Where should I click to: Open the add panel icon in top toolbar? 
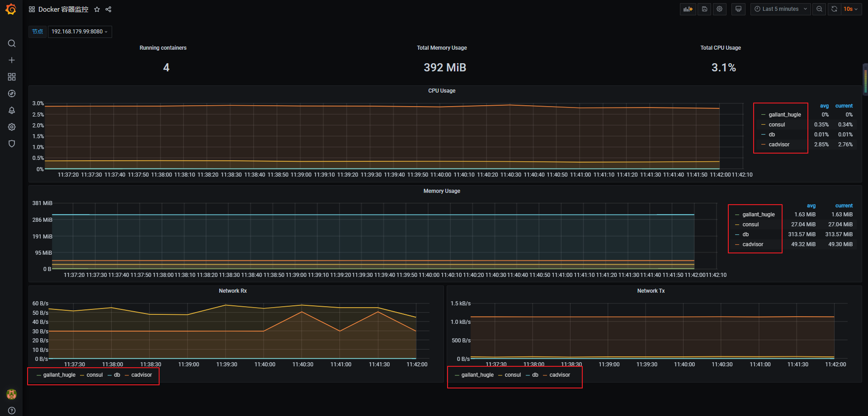point(688,9)
